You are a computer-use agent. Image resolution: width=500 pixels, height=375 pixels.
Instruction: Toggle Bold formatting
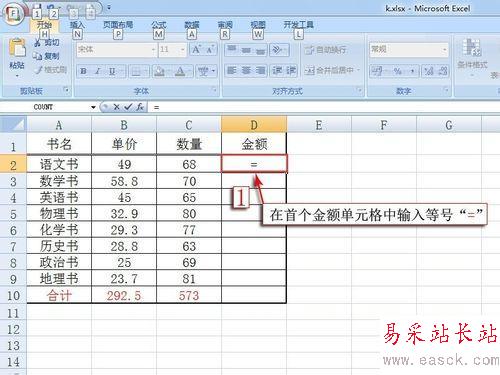click(84, 71)
